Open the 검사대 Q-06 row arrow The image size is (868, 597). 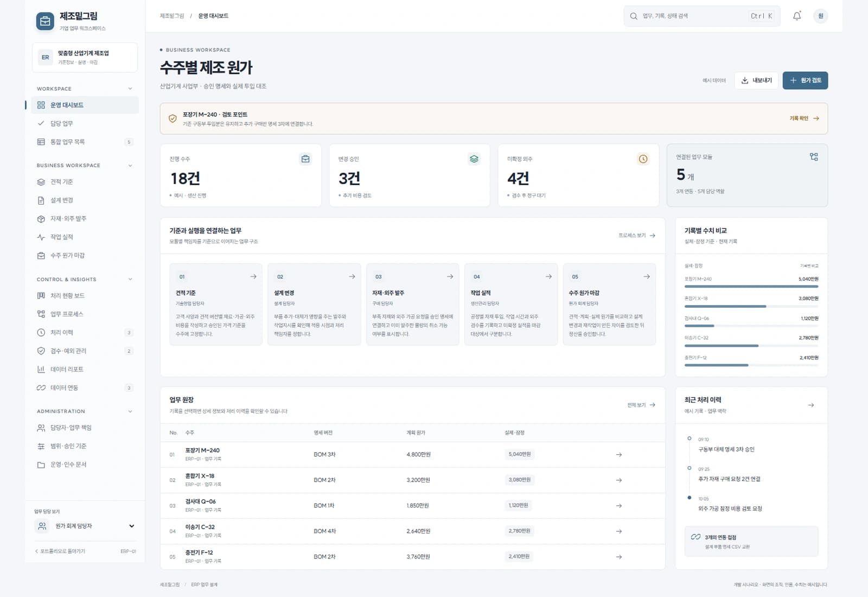coord(619,506)
